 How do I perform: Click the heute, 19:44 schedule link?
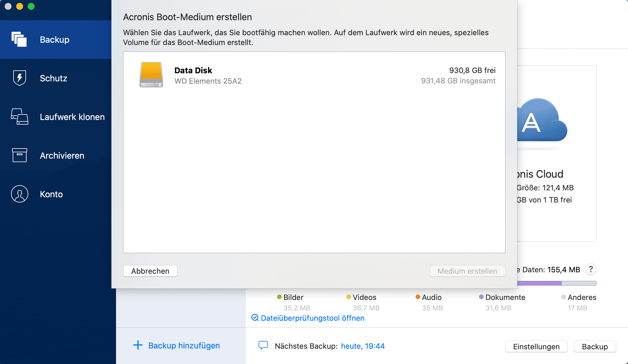(363, 346)
